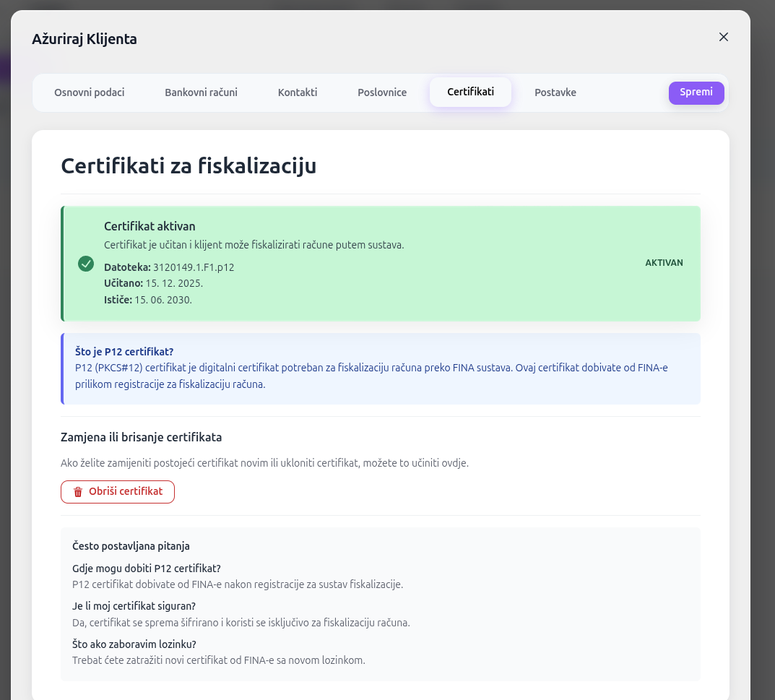
Task: Click the certificate filename 3120149.1.F1.p12
Action: click(194, 267)
